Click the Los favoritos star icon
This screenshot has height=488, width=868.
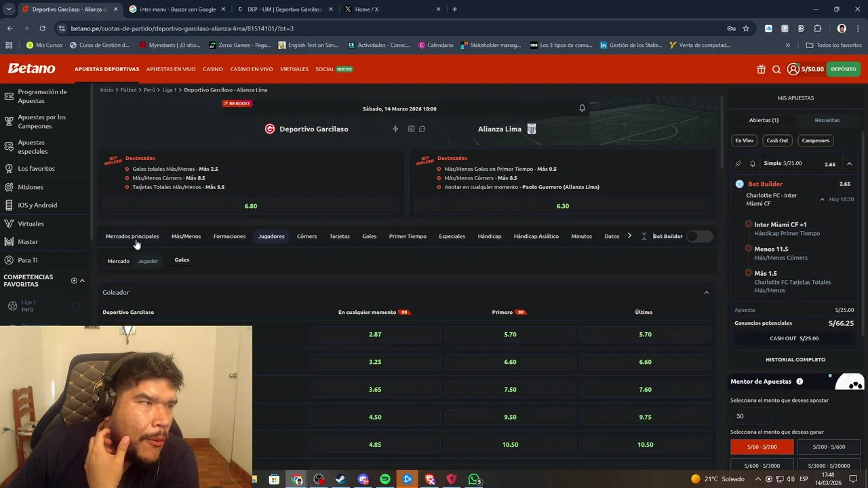click(9, 168)
